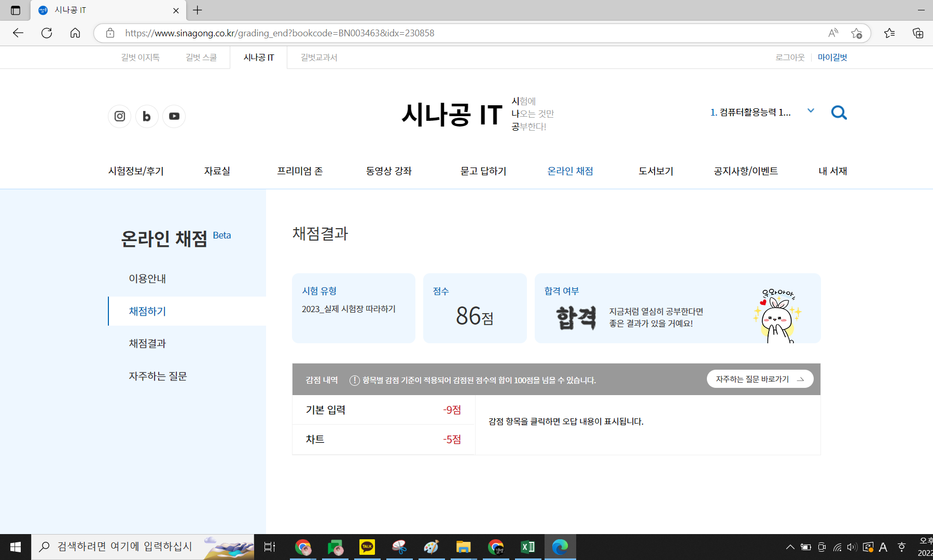The image size is (933, 560).
Task: Open the 마이길벗 link
Action: tap(832, 58)
